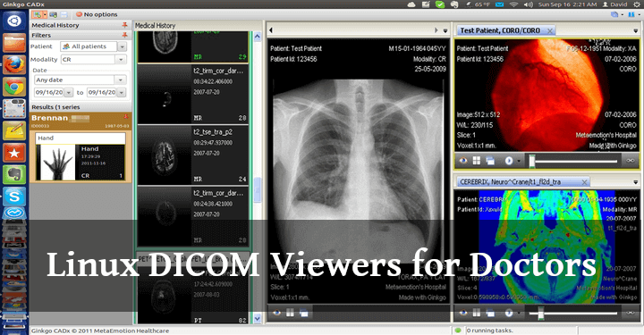Click grid layout icon in CORO viewer
Screen dimensions: 644x335
[x=477, y=161]
